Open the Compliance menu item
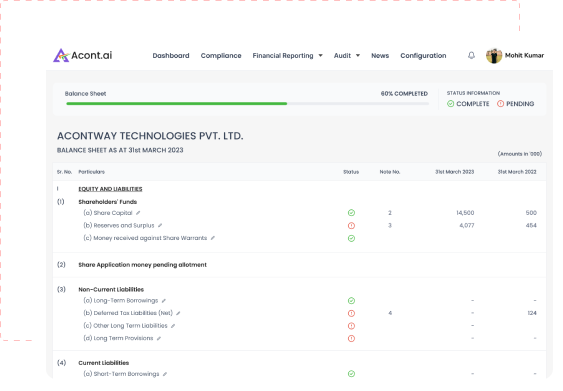The height and width of the screenshot is (391, 563). click(221, 56)
